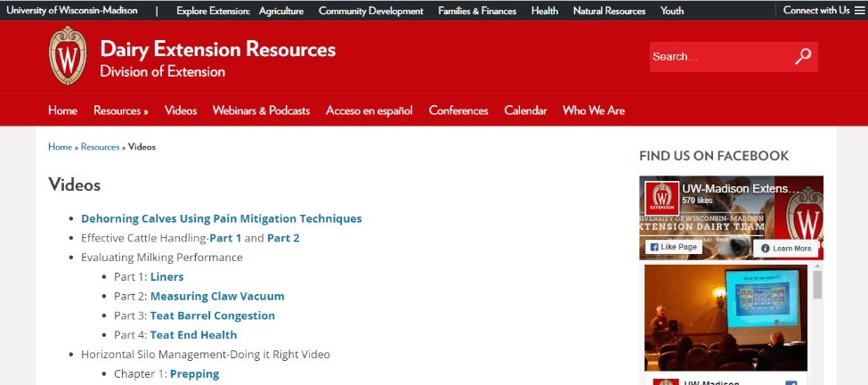The height and width of the screenshot is (385, 868).
Task: Open Acceso en español
Action: pyautogui.click(x=369, y=111)
